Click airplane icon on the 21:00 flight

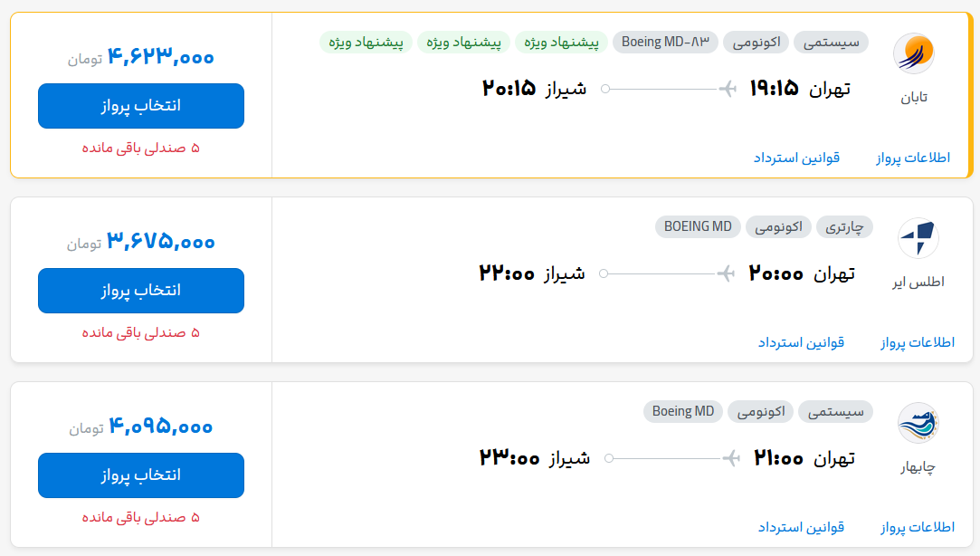coord(730,458)
